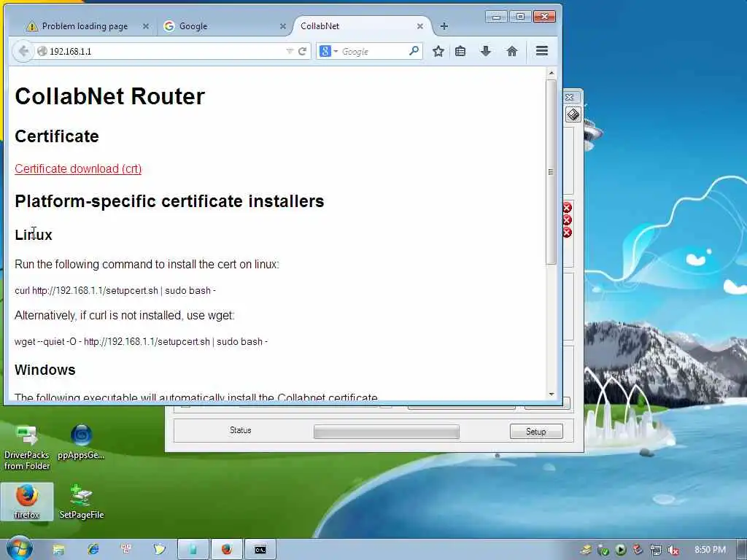
Task: Click Show desktop strip beside the clock
Action: click(743, 550)
